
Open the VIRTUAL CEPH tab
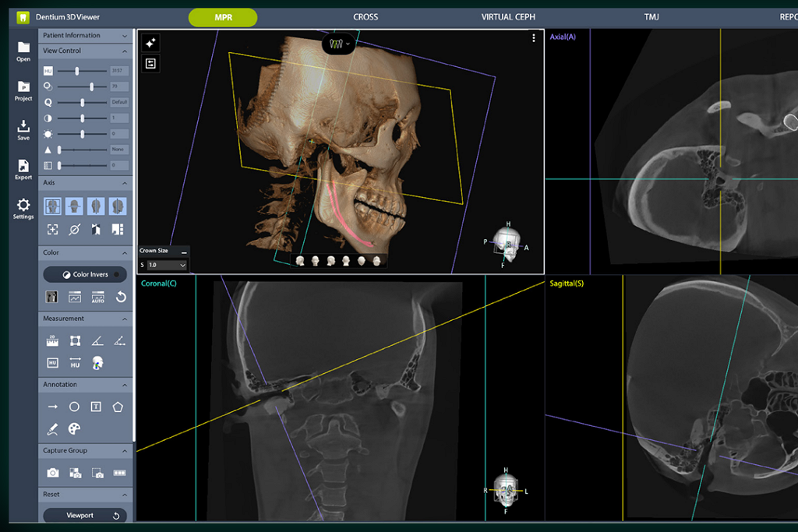coord(508,17)
